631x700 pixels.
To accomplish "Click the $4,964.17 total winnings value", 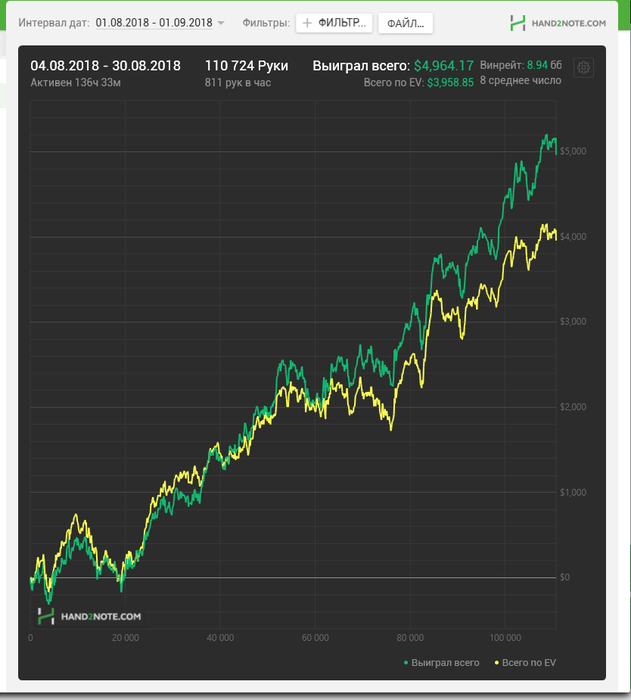I will [443, 66].
